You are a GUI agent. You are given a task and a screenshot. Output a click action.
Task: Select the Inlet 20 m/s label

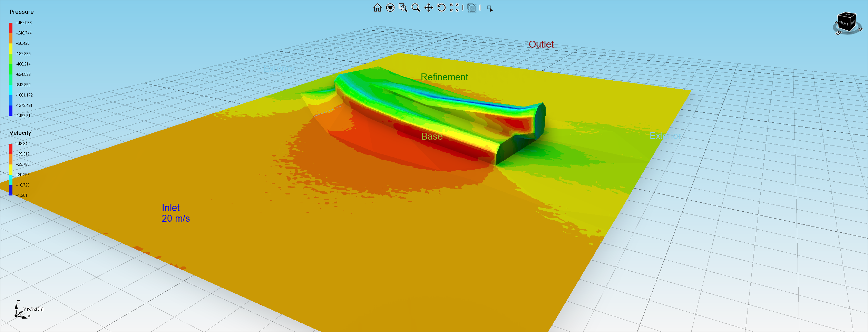(x=175, y=213)
